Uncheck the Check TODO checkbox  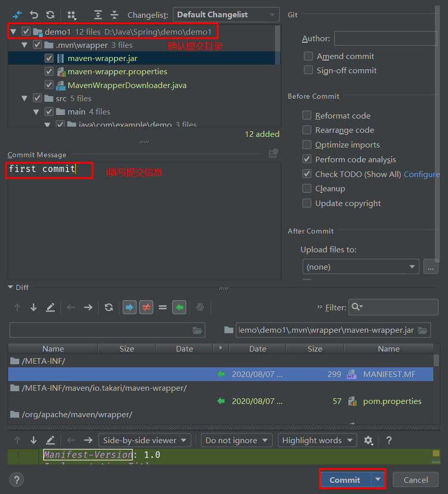point(307,174)
